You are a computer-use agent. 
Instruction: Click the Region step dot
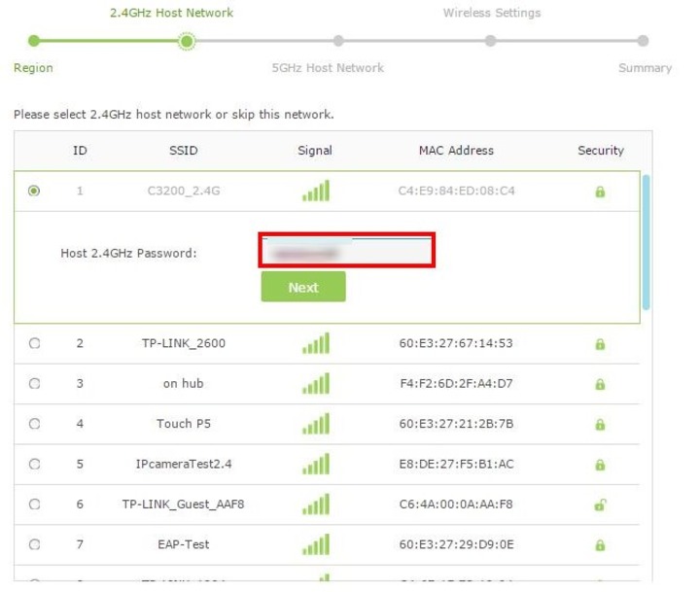tap(33, 41)
